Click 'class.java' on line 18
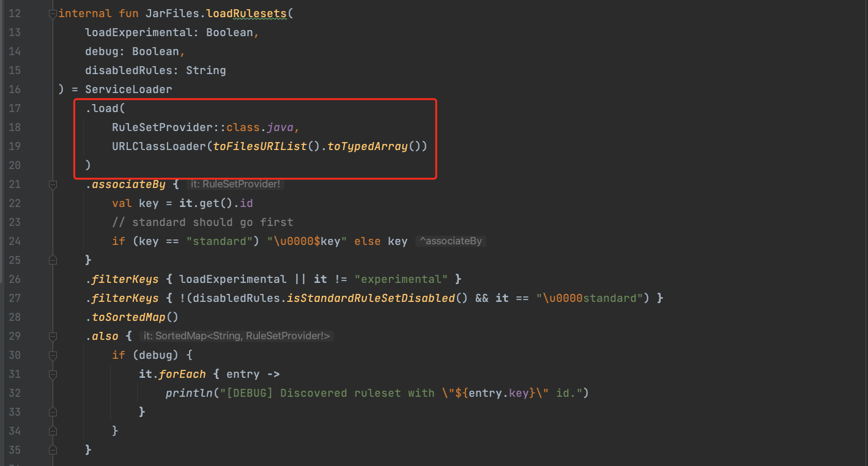Image resolution: width=868 pixels, height=466 pixels. pyautogui.click(x=260, y=127)
